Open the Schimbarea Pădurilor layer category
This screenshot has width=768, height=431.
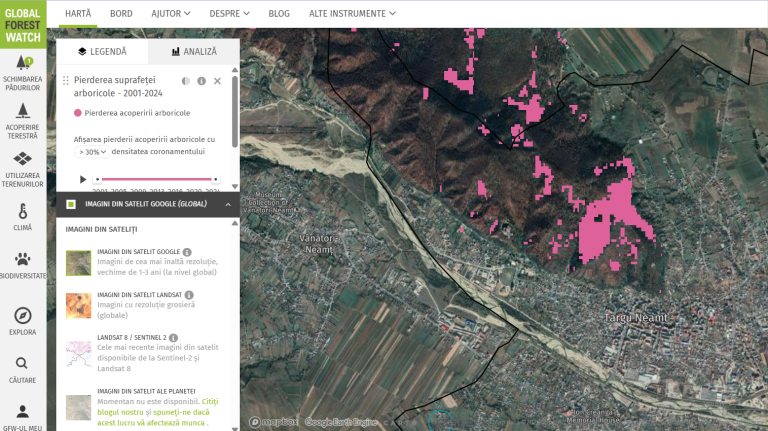tap(22, 73)
